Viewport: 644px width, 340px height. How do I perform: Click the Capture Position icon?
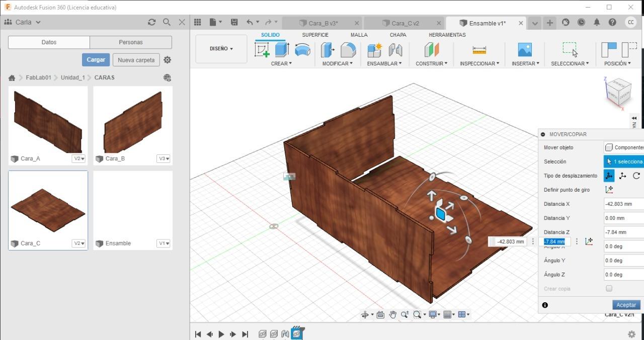tap(609, 50)
